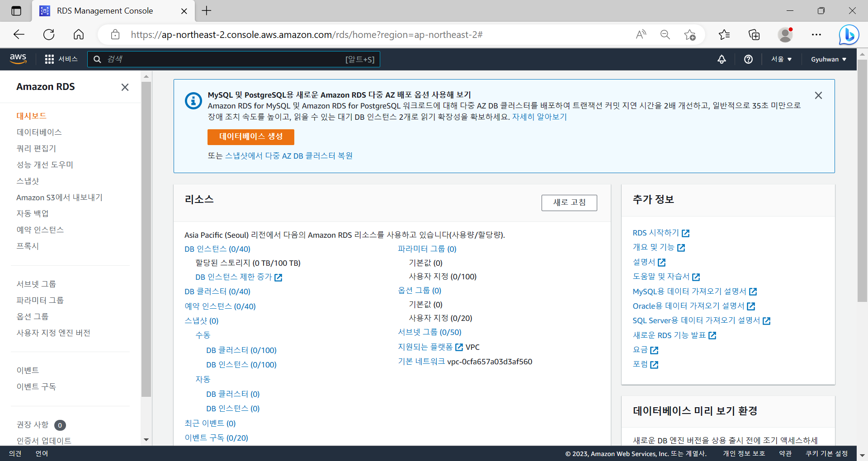Open 스냅샷 in the sidebar

click(28, 181)
